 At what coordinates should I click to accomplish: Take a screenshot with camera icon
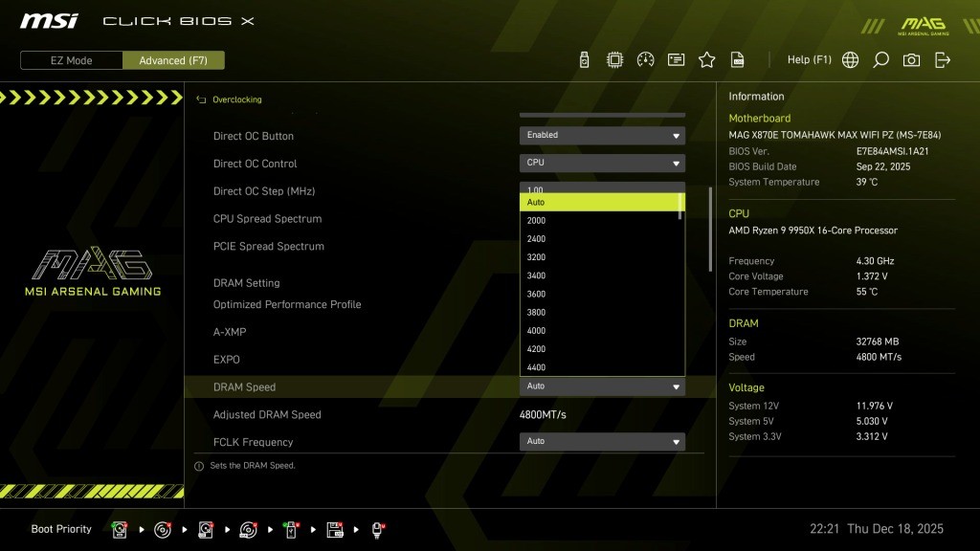[x=911, y=59]
